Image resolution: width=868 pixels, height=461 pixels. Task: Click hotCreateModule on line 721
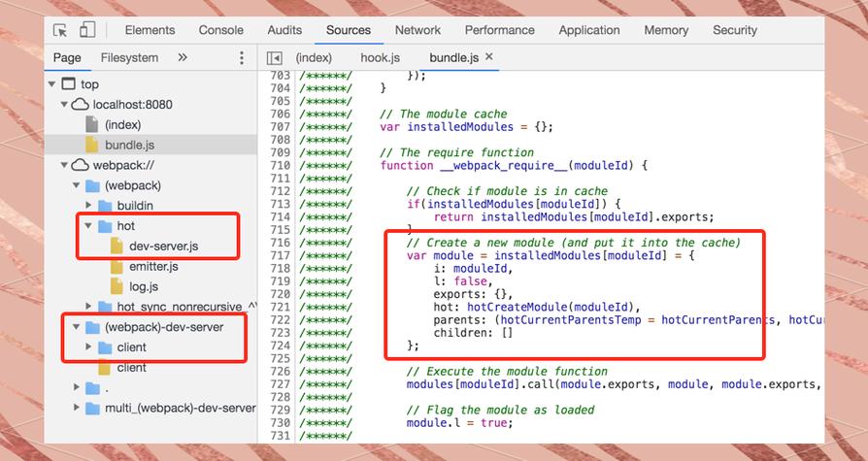[517, 307]
